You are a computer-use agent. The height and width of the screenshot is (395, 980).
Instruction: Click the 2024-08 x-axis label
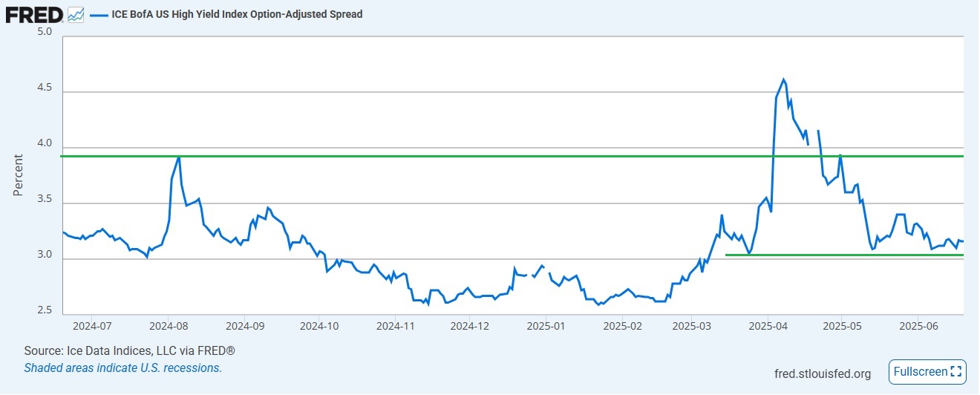(x=169, y=325)
